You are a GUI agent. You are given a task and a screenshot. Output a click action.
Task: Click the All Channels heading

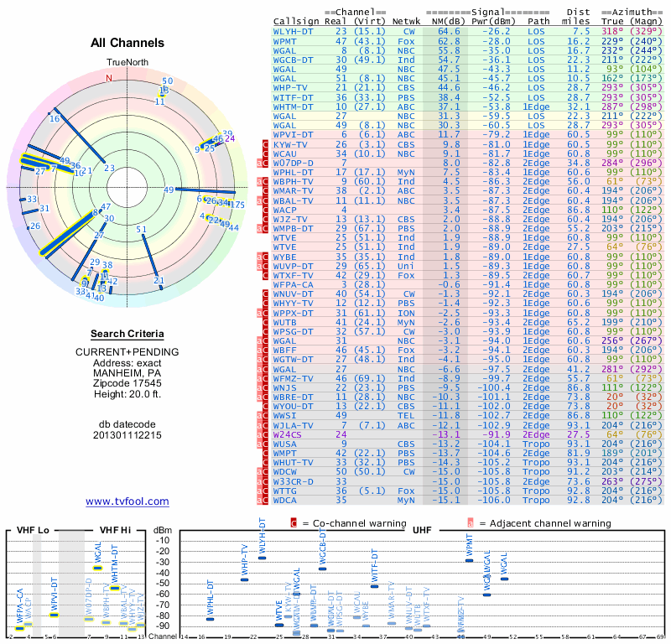pyautogui.click(x=127, y=43)
